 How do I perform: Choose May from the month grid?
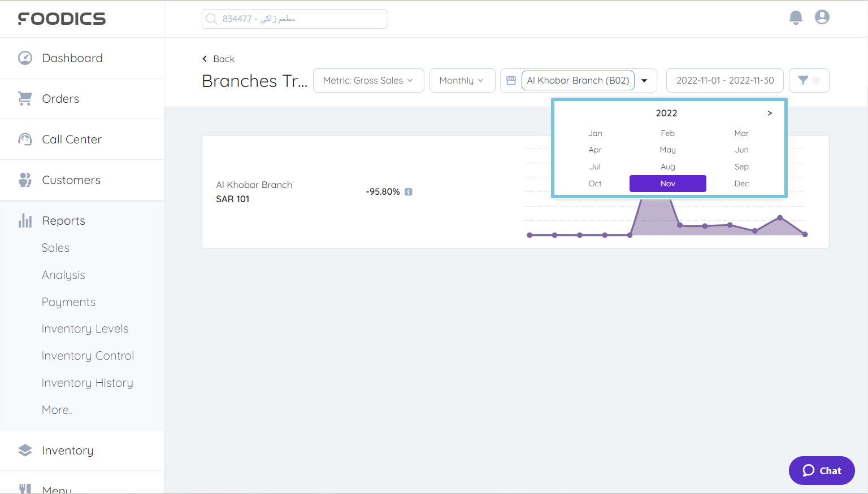pos(667,150)
